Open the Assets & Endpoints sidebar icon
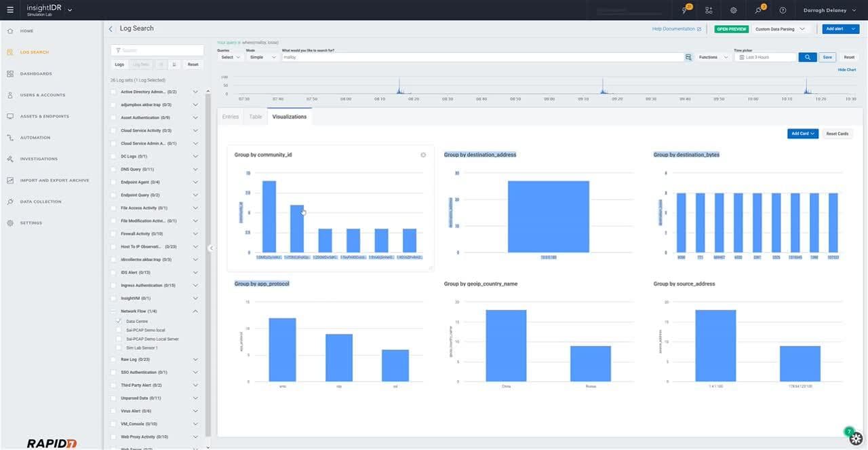 (10, 116)
